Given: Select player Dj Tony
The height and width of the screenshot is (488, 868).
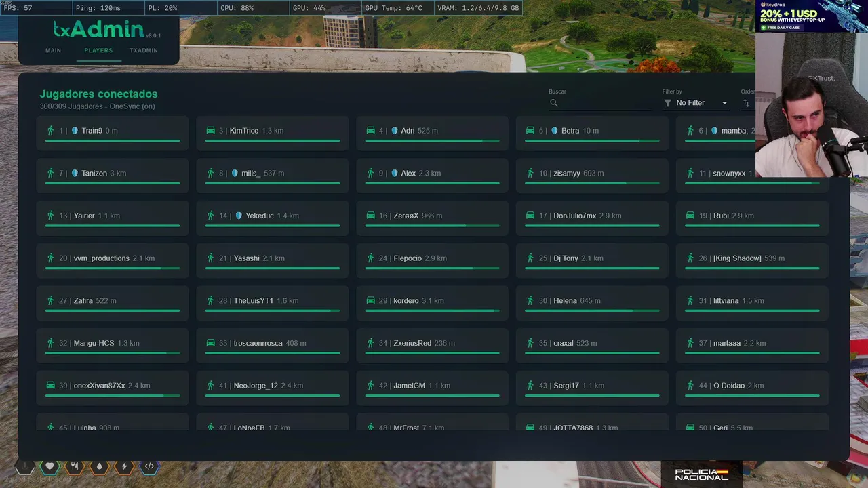Looking at the screenshot, I should coord(593,261).
